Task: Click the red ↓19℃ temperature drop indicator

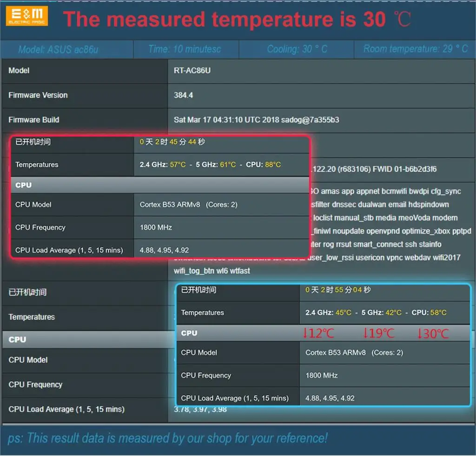Action: tap(378, 333)
